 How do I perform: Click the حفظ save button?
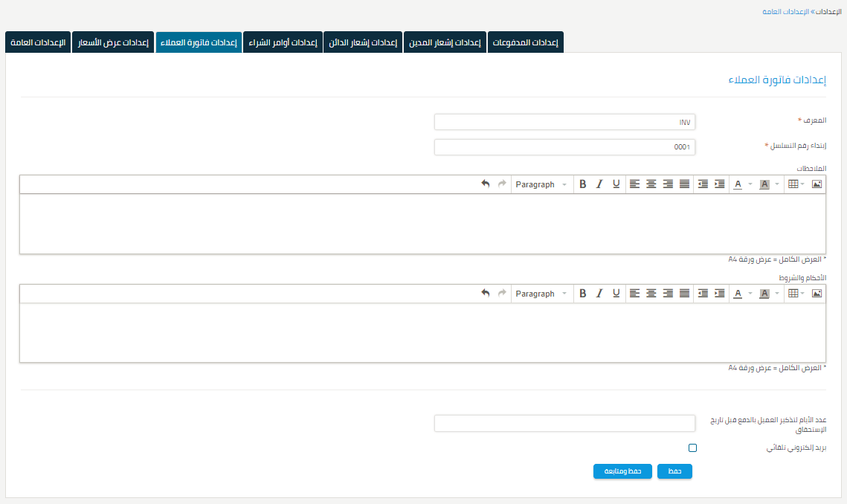click(x=674, y=471)
